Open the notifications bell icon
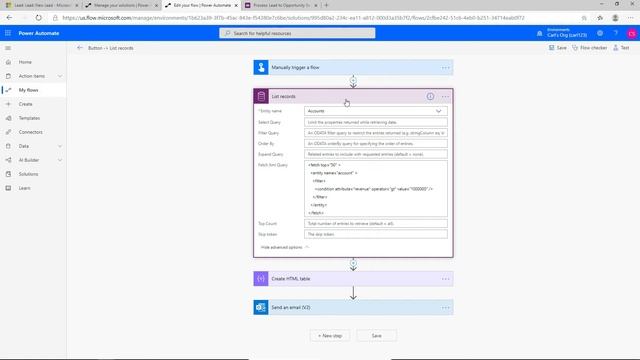 click(539, 33)
